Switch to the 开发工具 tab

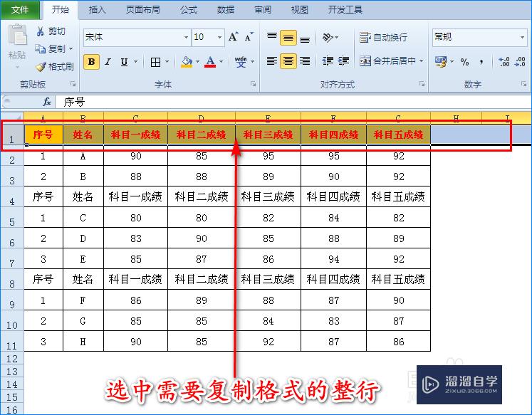[x=345, y=9]
